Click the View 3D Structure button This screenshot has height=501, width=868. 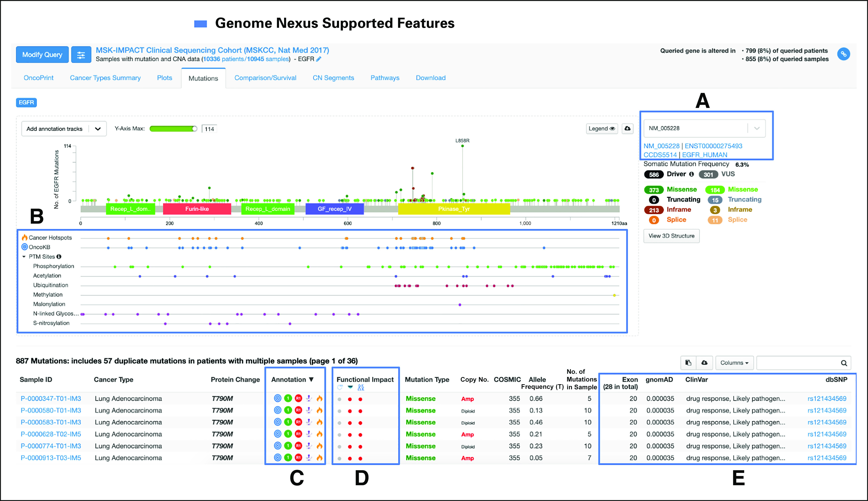point(671,236)
